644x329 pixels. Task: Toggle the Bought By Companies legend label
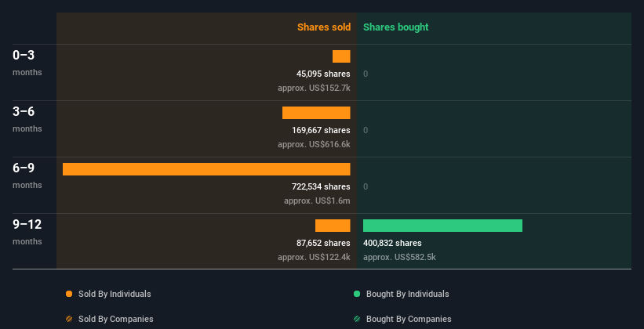click(x=409, y=319)
